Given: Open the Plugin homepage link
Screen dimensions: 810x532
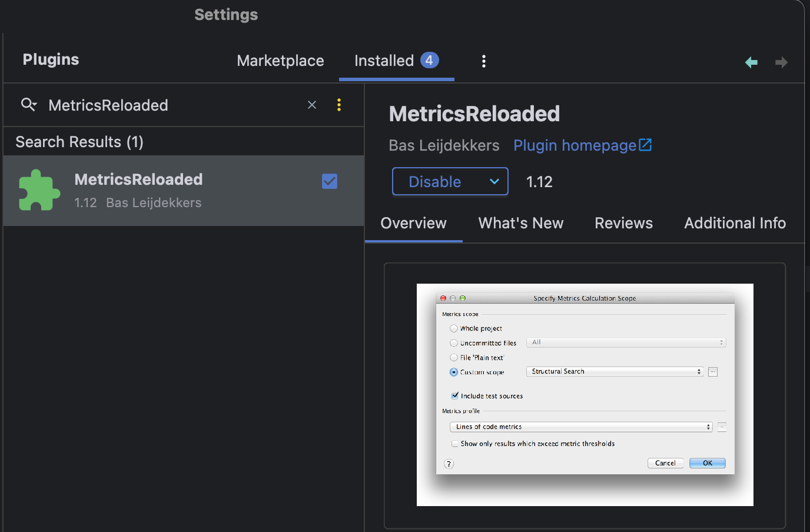Looking at the screenshot, I should [583, 145].
